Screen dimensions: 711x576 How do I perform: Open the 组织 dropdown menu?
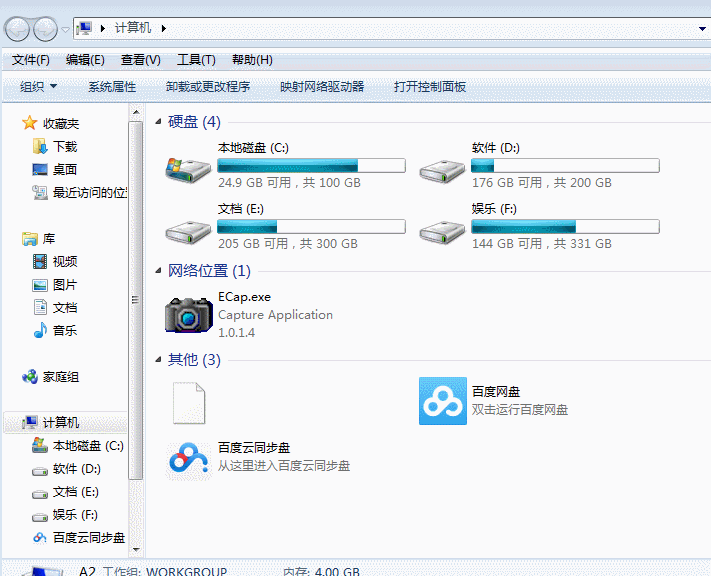(x=38, y=86)
